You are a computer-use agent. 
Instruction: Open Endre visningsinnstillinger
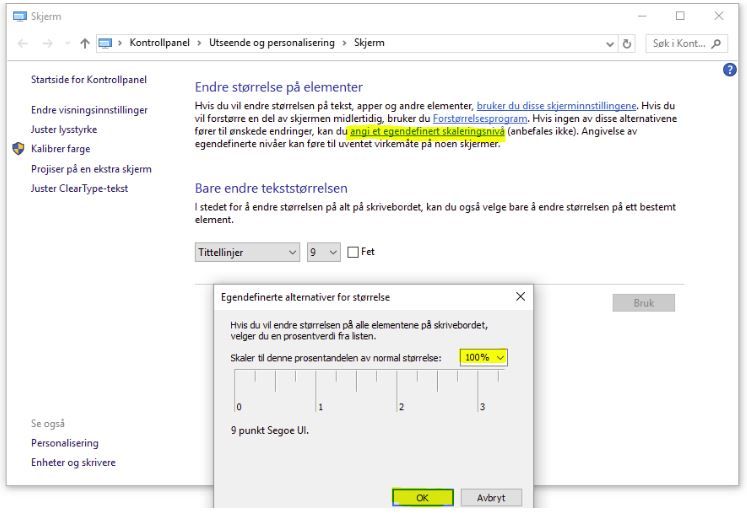90,110
